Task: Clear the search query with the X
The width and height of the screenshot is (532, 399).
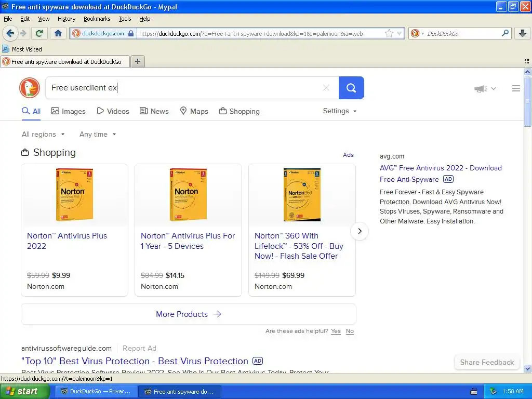Action: 326,88
